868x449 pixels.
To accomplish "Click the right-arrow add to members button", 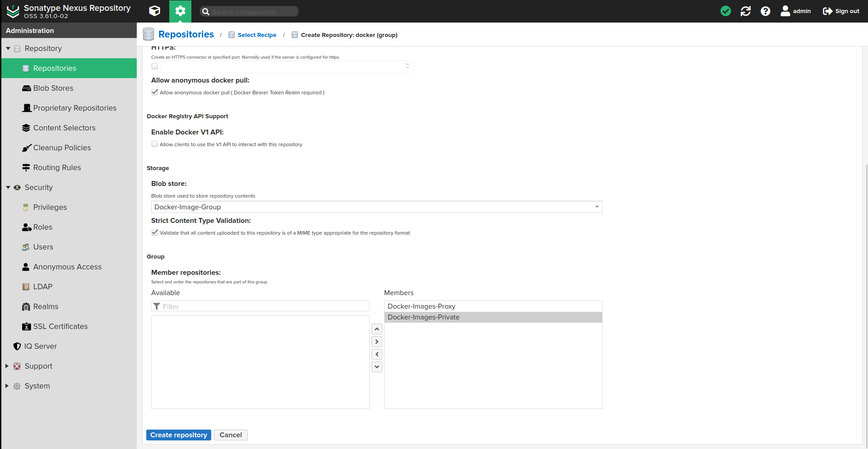I will click(377, 342).
